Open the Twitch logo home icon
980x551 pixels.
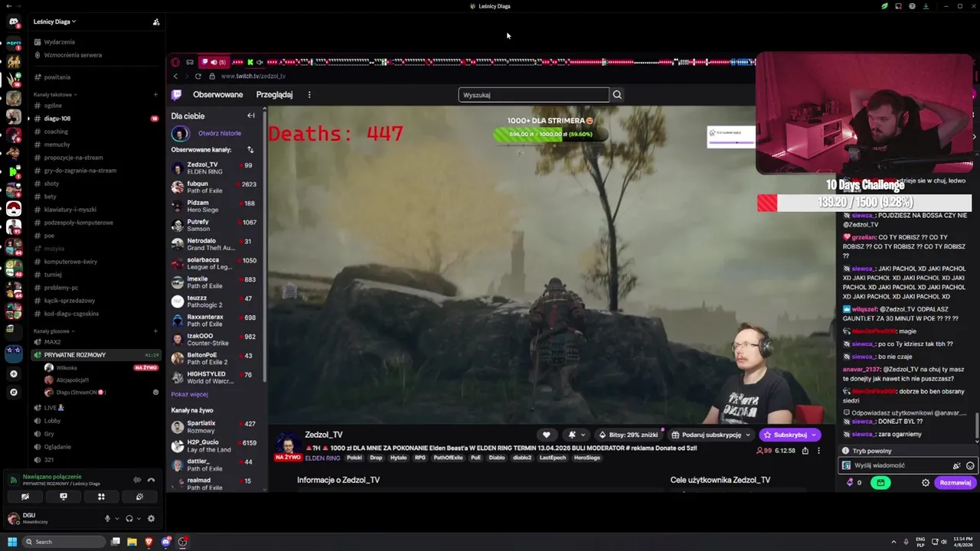click(x=176, y=95)
